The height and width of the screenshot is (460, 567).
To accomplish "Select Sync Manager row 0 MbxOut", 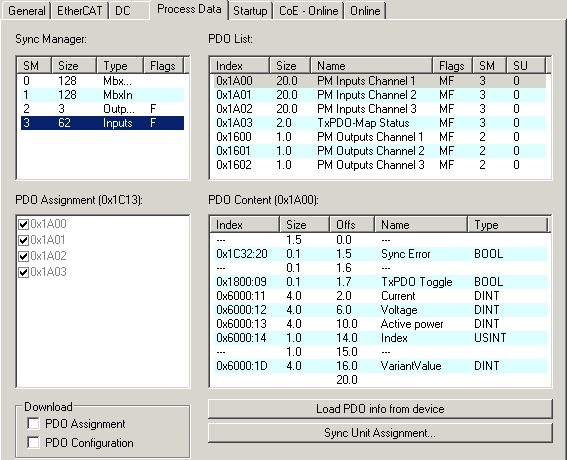I will tap(102, 81).
